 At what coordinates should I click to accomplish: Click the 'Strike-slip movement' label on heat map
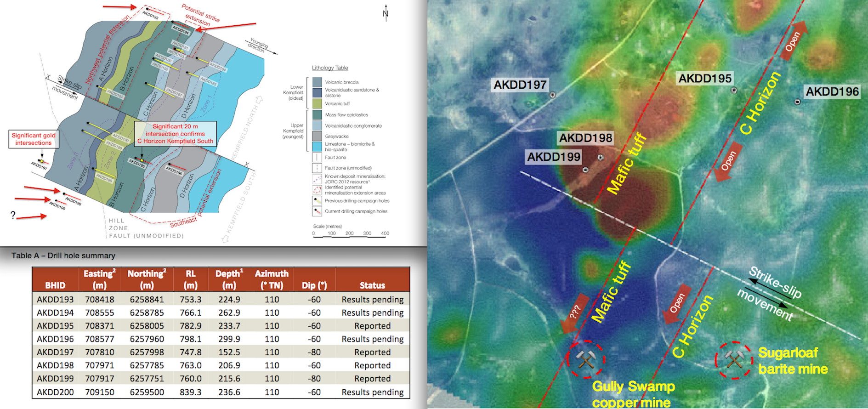(770, 294)
